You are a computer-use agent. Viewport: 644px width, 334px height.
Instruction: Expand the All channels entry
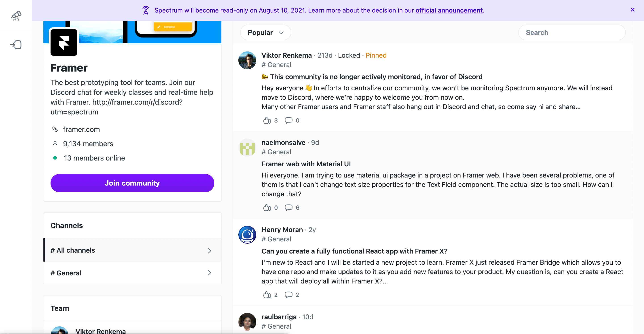pos(209,250)
